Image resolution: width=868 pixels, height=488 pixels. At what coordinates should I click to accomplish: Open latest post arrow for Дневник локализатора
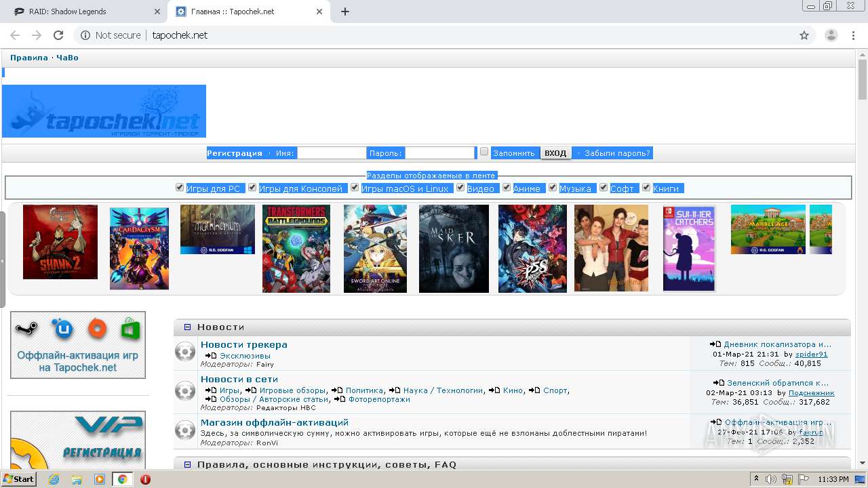715,344
